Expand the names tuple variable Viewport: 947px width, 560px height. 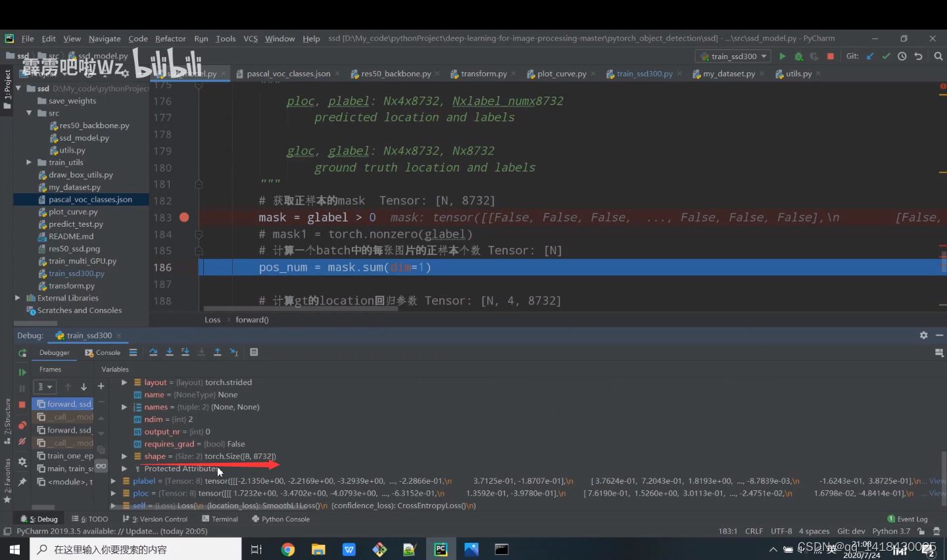point(124,408)
